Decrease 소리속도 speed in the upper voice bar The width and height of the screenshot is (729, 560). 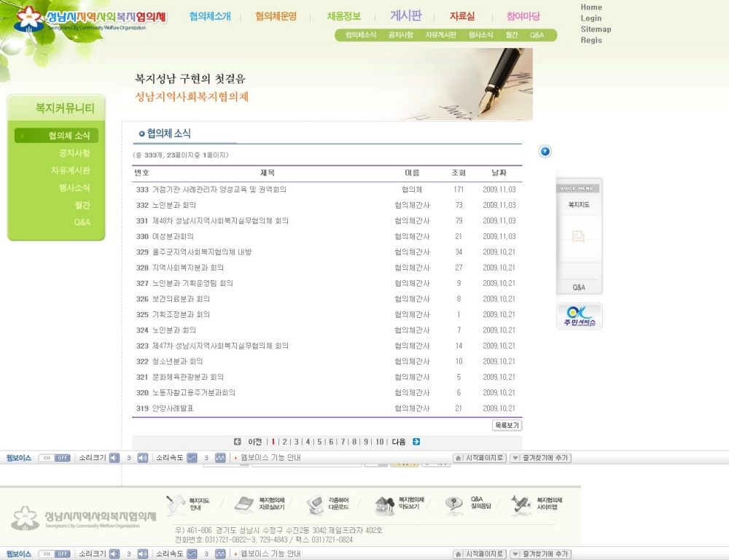coord(192,458)
